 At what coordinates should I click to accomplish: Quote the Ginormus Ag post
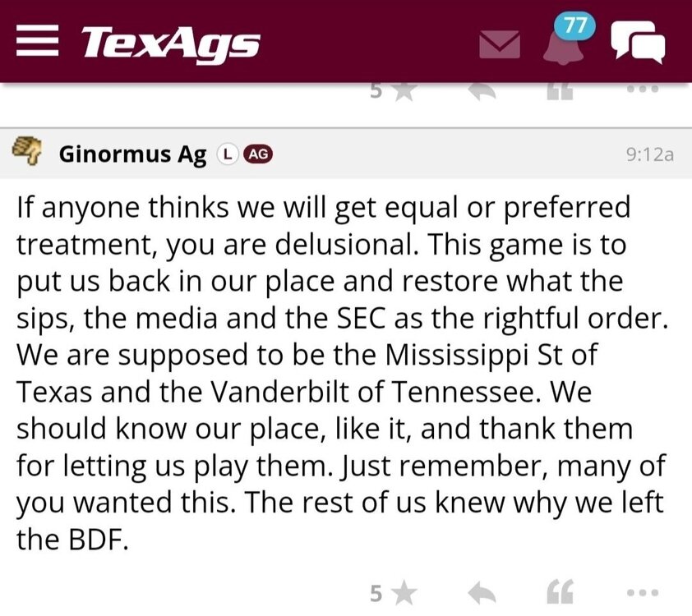[x=559, y=591]
